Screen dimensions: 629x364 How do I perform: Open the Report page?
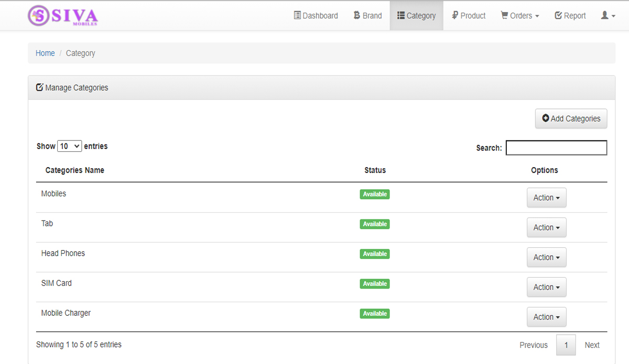coord(570,16)
